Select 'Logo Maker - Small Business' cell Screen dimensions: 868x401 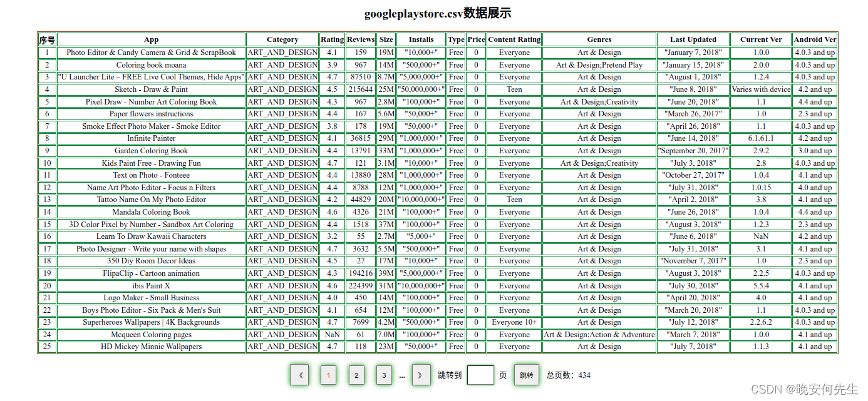pos(152,298)
